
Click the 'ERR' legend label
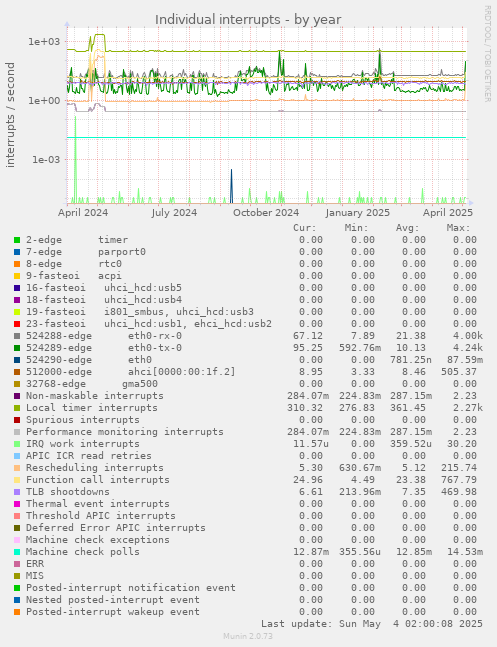click(x=35, y=563)
